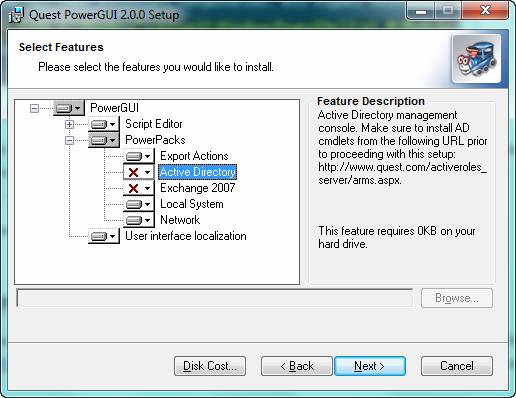
Task: Select the Active Directory feature label
Action: [x=198, y=172]
